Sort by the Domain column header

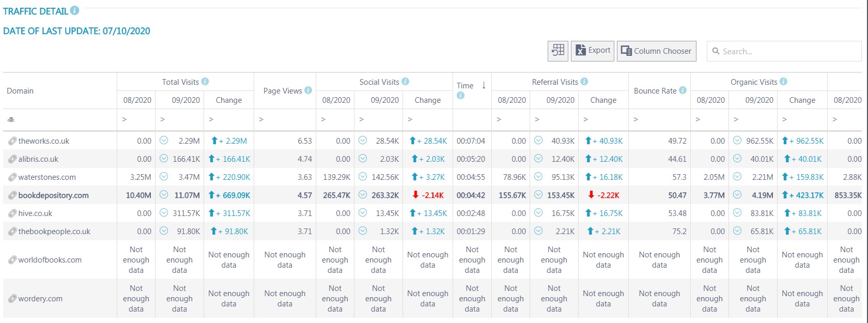[20, 90]
